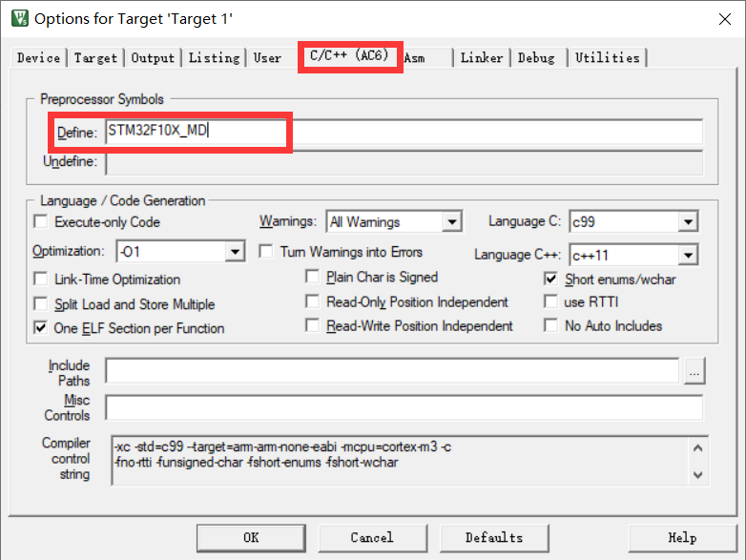Screen dimensions: 746x560
Task: Switch to the Asm tab
Action: tap(414, 58)
